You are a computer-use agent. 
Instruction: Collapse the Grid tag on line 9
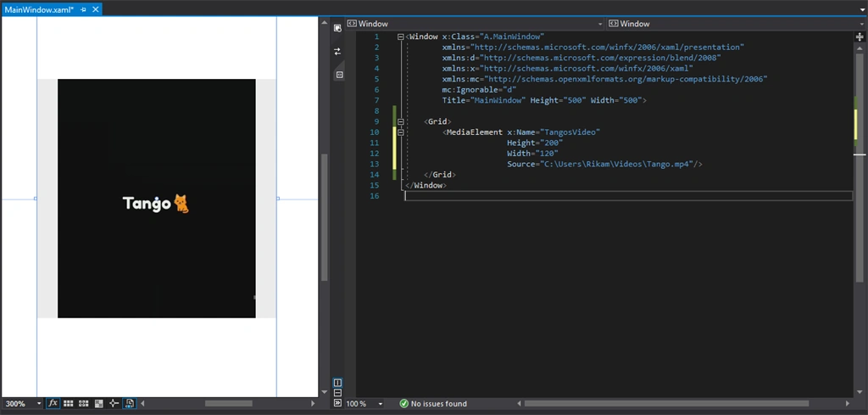pos(401,121)
